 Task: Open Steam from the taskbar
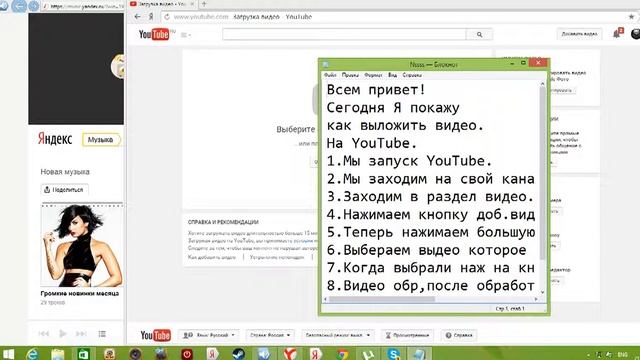tap(238, 354)
